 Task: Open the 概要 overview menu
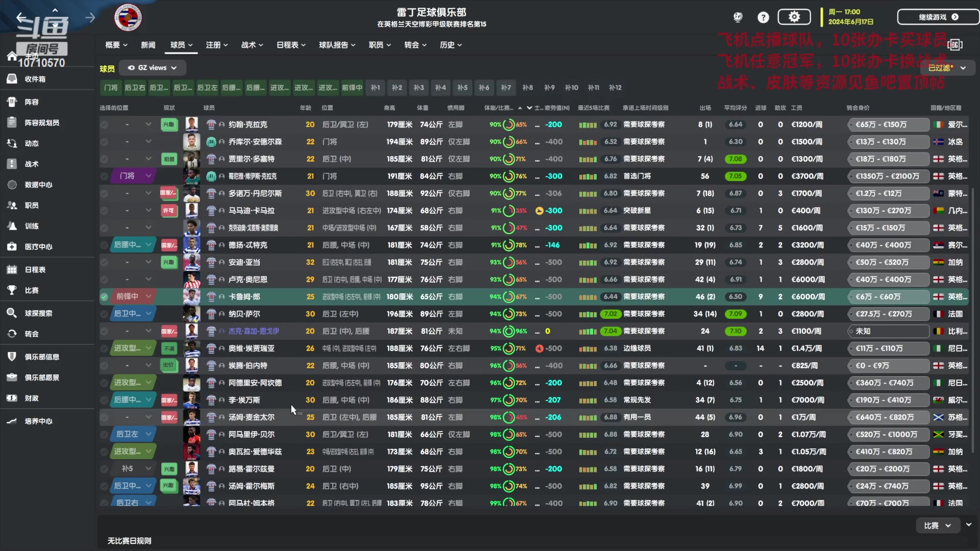(x=116, y=45)
